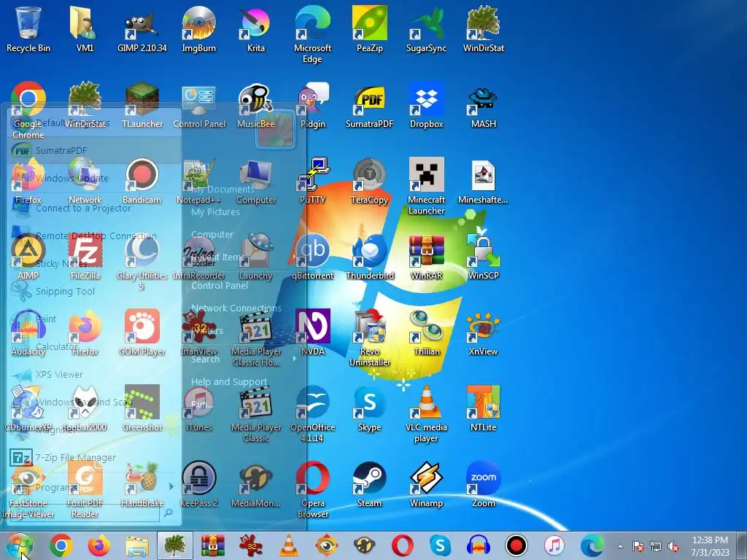Launch Winamp from the desktop

426,484
